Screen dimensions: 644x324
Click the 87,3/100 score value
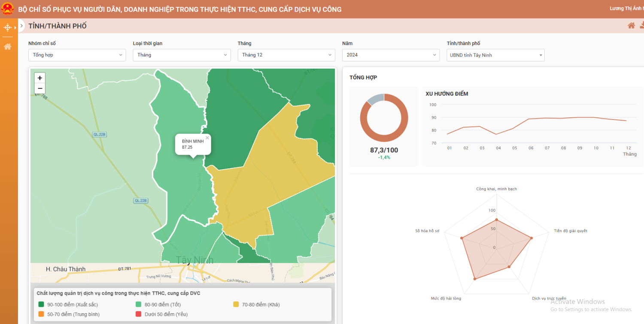pyautogui.click(x=384, y=150)
